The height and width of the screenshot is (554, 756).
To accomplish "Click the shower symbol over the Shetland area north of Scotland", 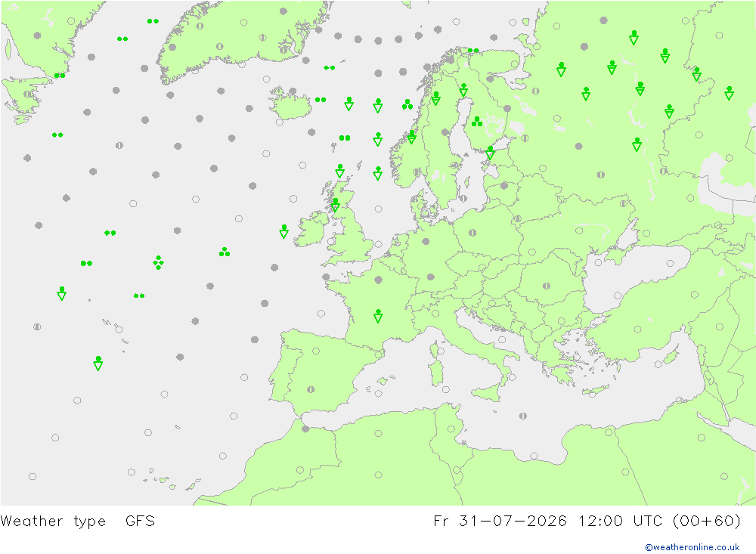I will point(340,171).
